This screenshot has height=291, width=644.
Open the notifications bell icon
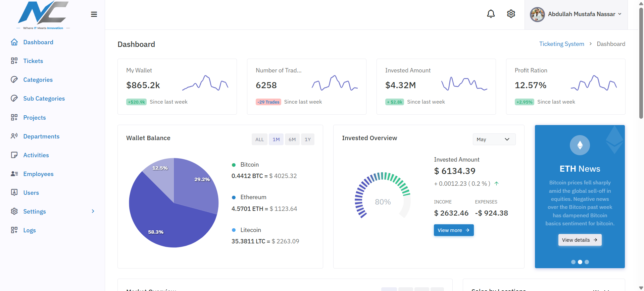click(491, 14)
